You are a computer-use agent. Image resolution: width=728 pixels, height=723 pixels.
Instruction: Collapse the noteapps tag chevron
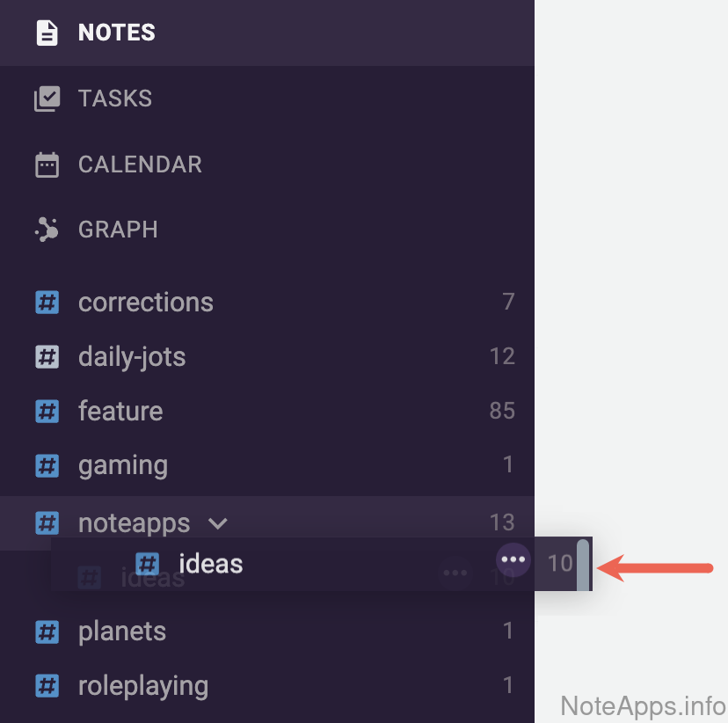pos(217,523)
